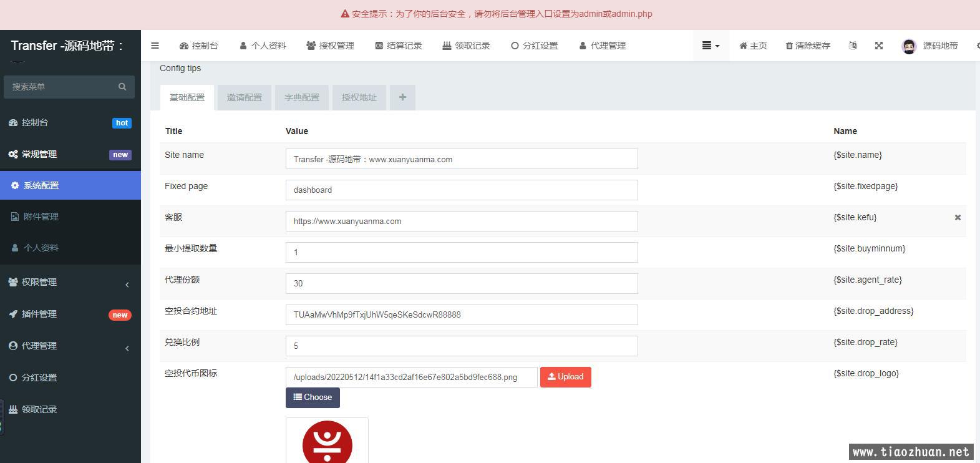Delete the 客服 config row with X icon
Image resolution: width=980 pixels, height=463 pixels.
pyautogui.click(x=958, y=218)
